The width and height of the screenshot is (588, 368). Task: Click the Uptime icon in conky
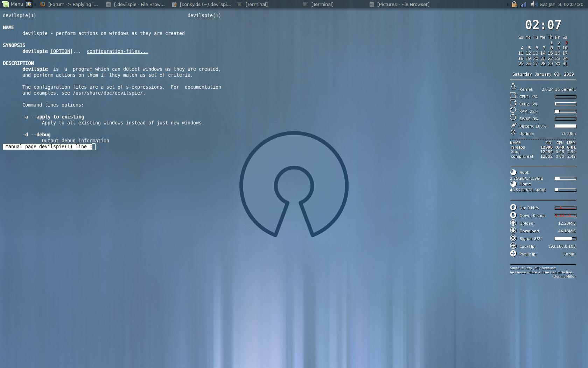click(513, 132)
